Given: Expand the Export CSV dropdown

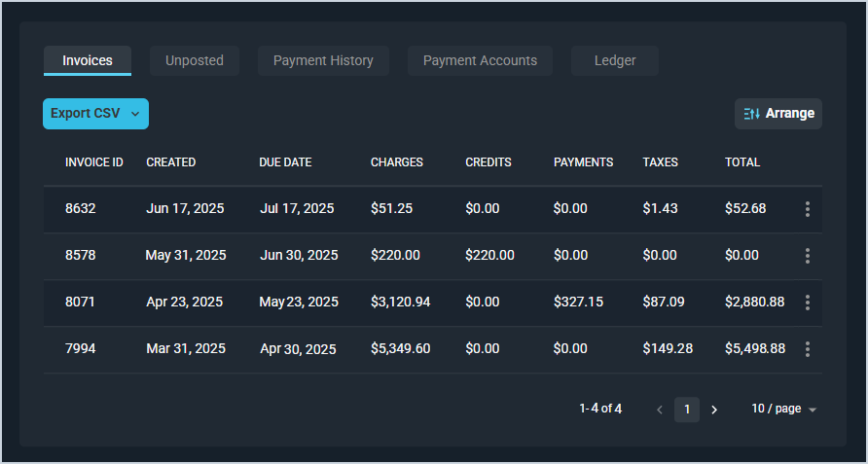Looking at the screenshot, I should tap(135, 114).
